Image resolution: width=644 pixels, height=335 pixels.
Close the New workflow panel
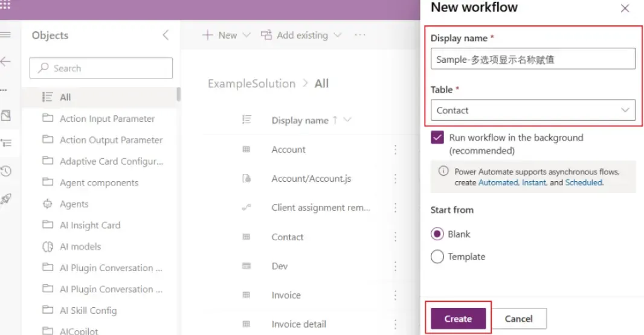[x=625, y=8]
